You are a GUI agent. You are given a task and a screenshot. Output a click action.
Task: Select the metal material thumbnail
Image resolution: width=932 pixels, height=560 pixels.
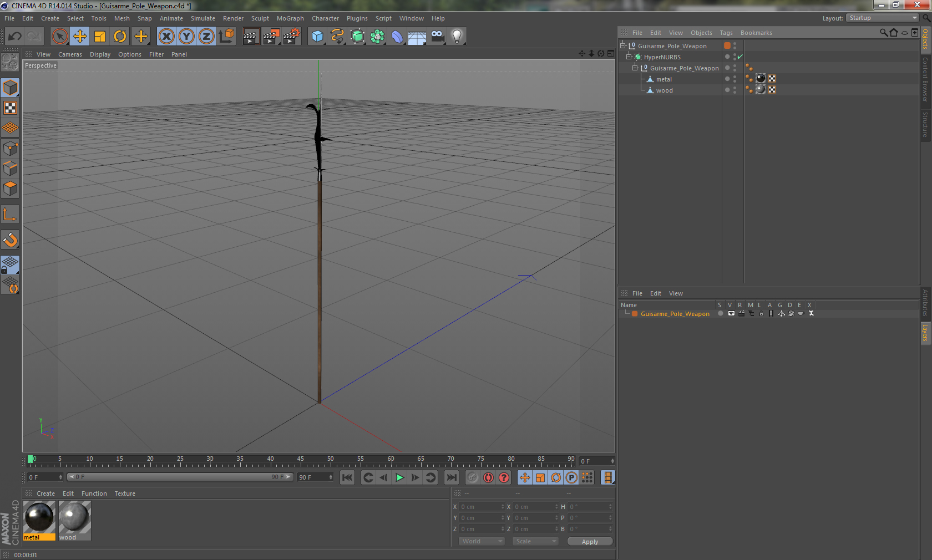pyautogui.click(x=39, y=521)
